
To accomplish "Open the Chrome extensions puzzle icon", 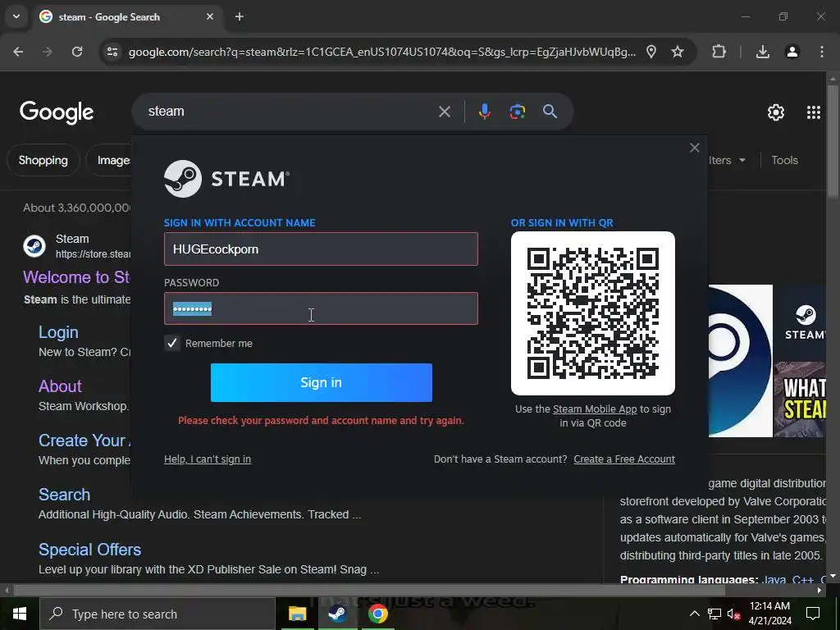I will (719, 52).
